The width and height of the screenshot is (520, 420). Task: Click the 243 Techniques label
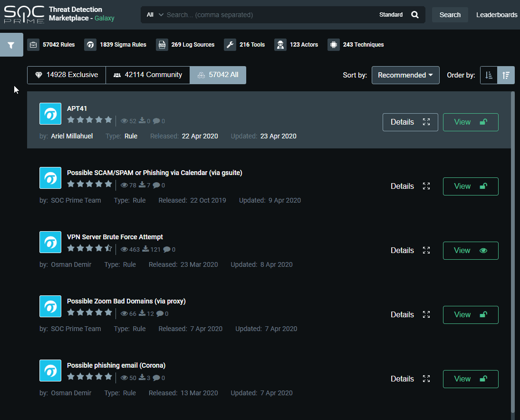coord(363,45)
